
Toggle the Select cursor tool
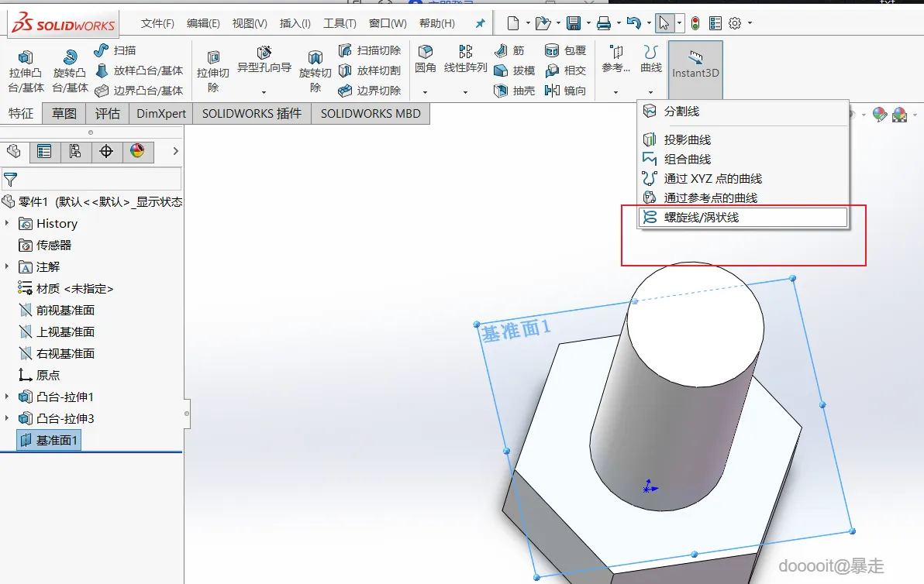point(664,23)
